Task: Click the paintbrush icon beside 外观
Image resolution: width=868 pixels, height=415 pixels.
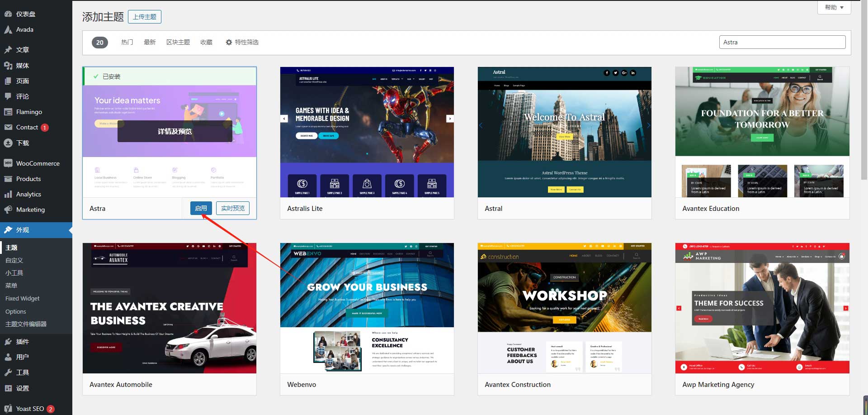Action: (x=8, y=230)
